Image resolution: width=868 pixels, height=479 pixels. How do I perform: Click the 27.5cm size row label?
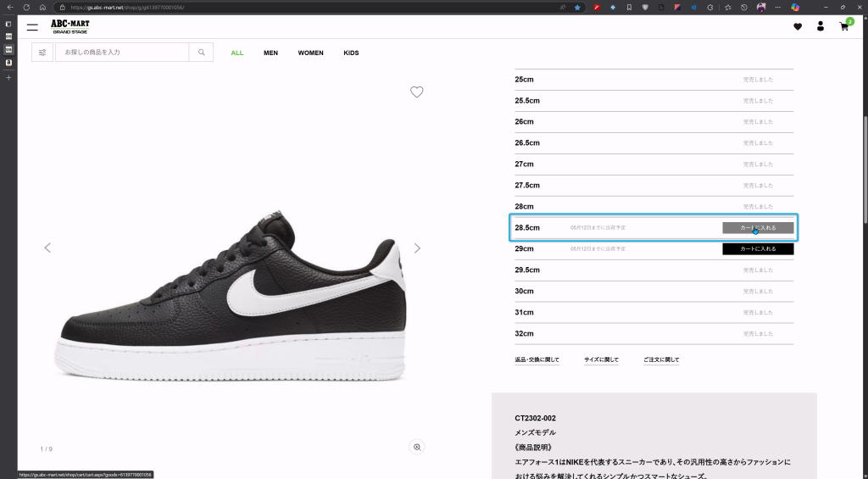coord(527,186)
